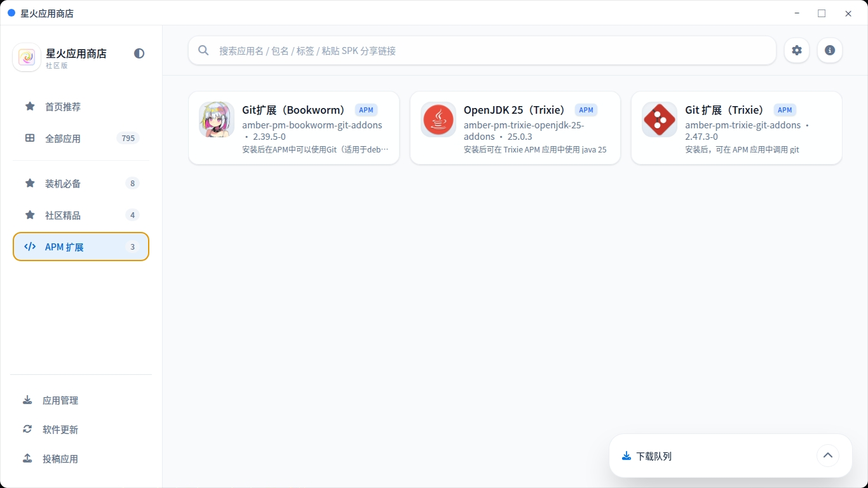Click the upload icon beside 投稿应用
868x488 pixels.
point(27,459)
